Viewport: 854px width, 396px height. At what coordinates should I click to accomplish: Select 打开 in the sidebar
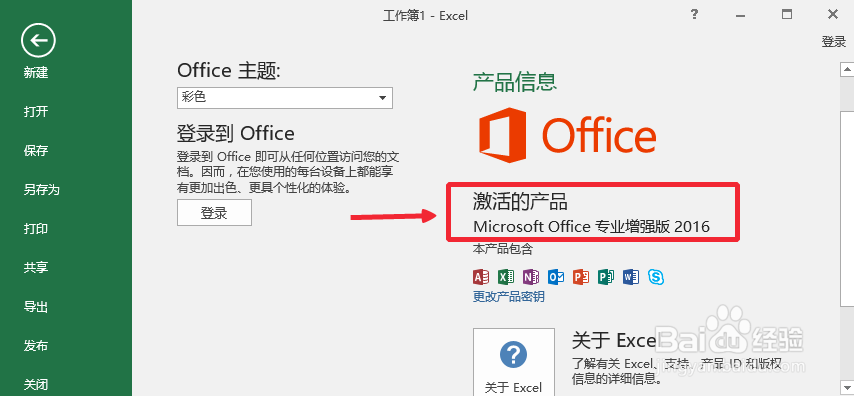pyautogui.click(x=36, y=112)
